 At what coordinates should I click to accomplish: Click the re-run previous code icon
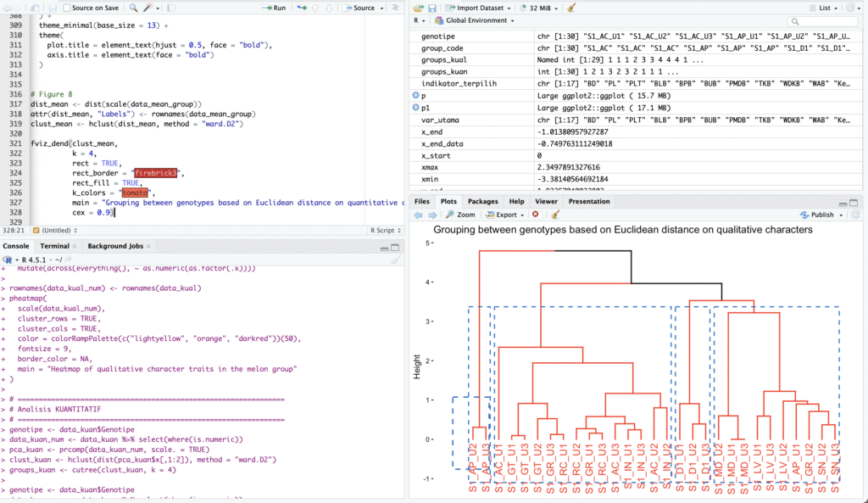pyautogui.click(x=302, y=8)
